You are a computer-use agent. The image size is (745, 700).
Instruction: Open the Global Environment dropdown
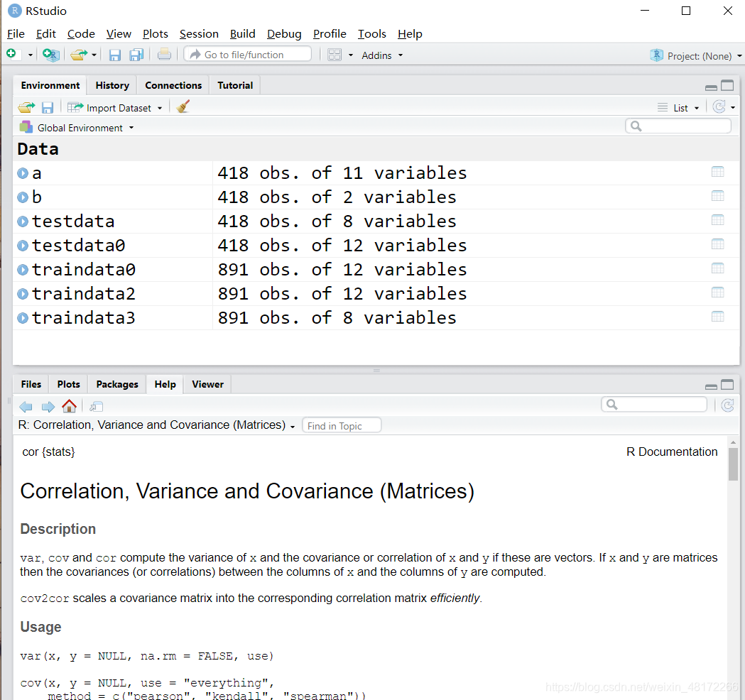[77, 128]
